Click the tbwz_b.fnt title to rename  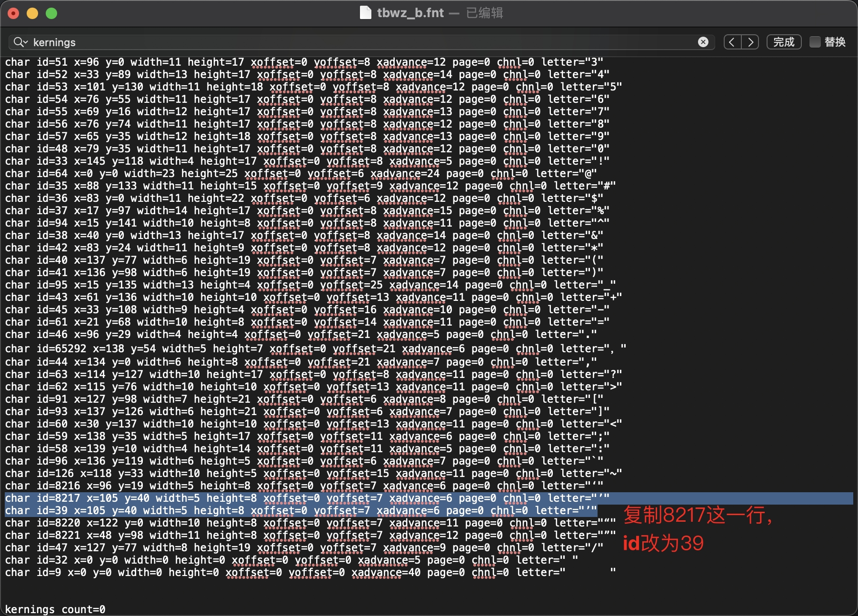[410, 13]
